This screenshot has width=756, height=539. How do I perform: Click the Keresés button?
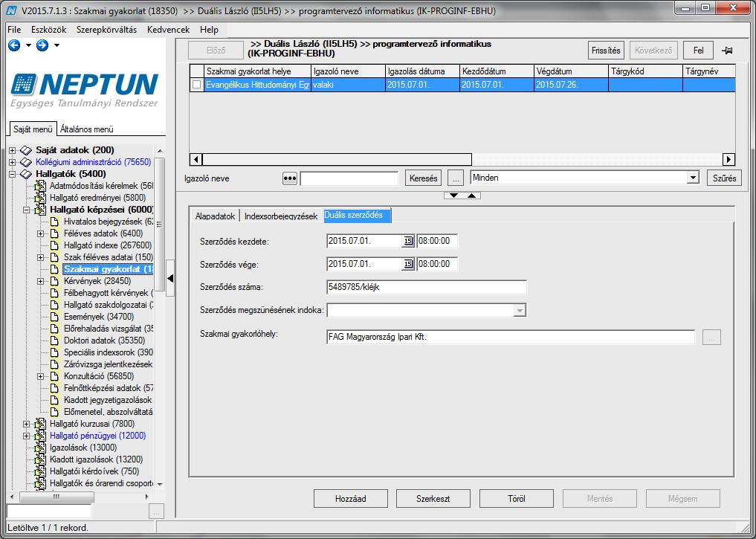pyautogui.click(x=423, y=178)
